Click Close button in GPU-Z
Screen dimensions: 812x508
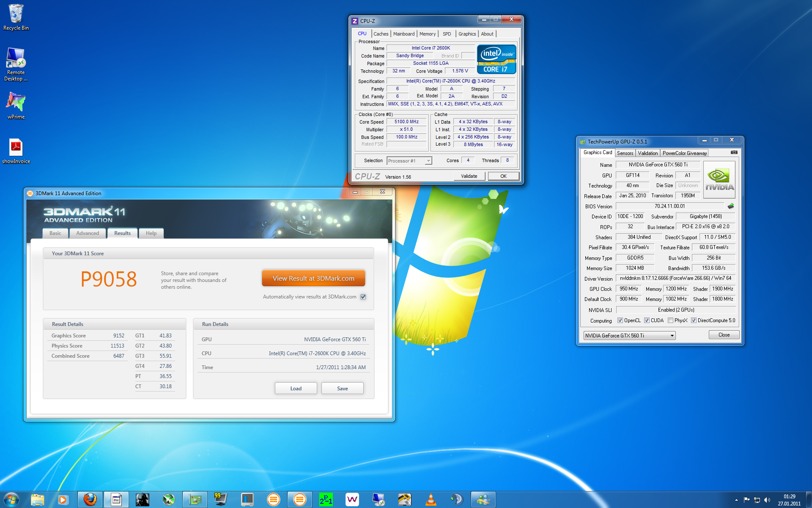724,335
